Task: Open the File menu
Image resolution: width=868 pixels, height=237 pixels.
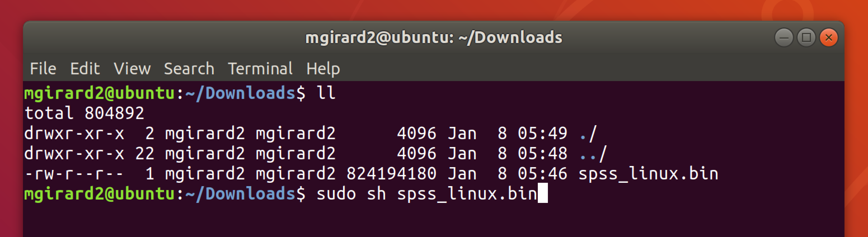Action: [x=43, y=69]
